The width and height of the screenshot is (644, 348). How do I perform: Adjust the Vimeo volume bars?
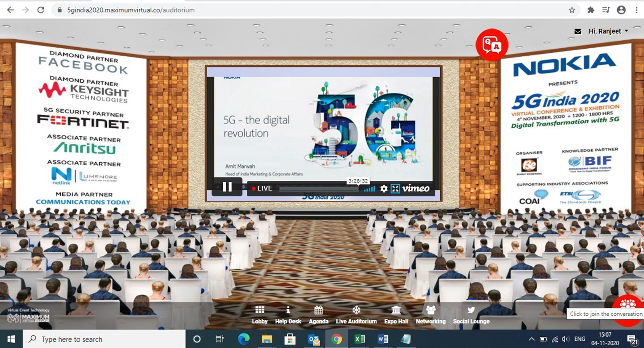tap(369, 189)
